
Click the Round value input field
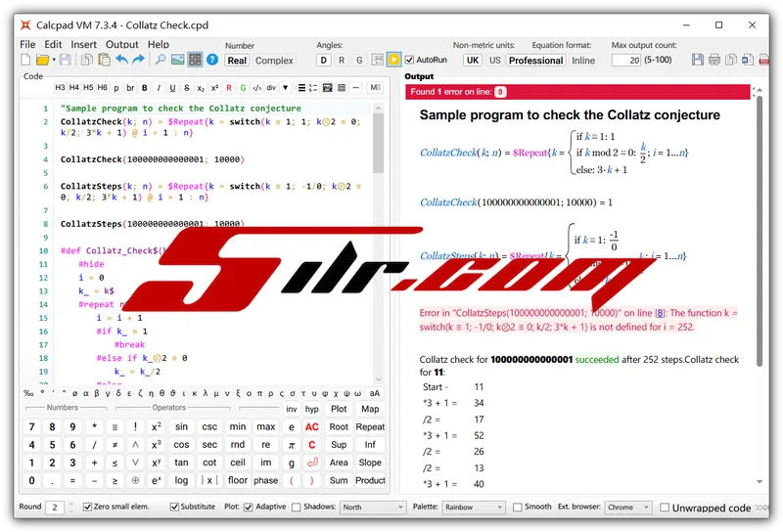55,508
